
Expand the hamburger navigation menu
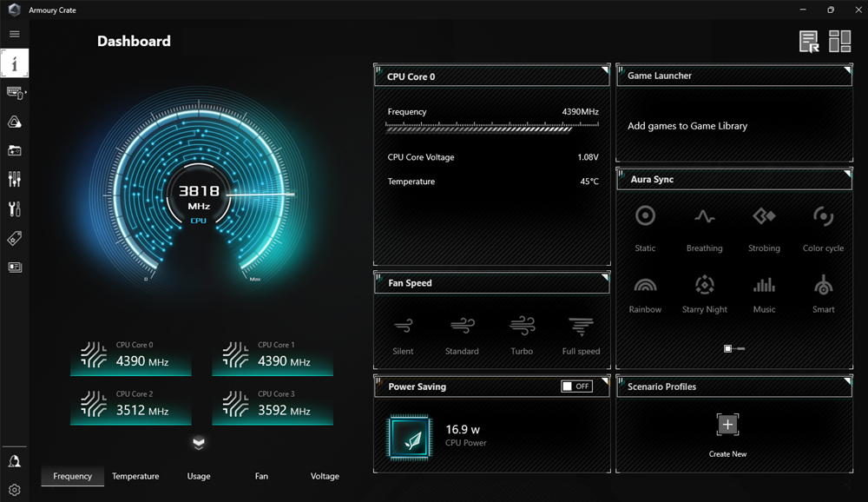click(x=15, y=34)
